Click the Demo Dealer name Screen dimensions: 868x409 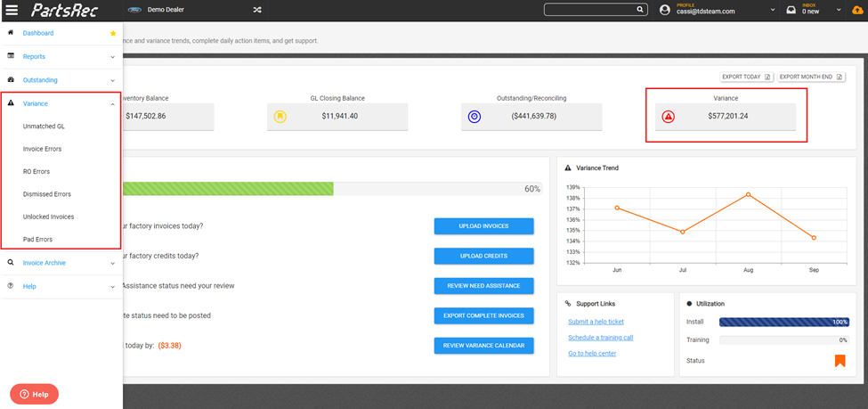pos(166,10)
